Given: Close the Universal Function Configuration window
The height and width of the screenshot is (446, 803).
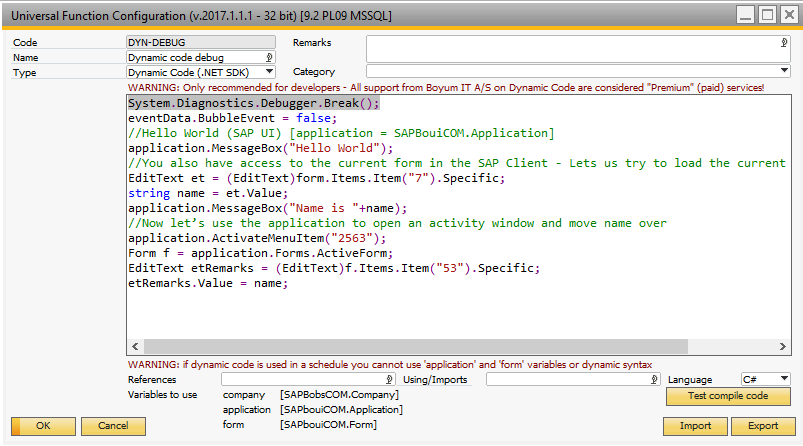Looking at the screenshot, I should coord(789,15).
